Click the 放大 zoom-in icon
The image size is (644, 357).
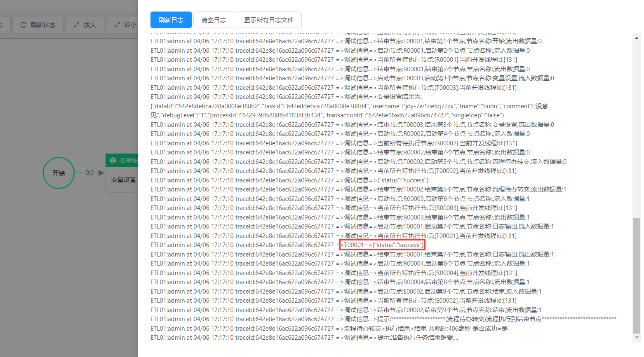coord(76,25)
